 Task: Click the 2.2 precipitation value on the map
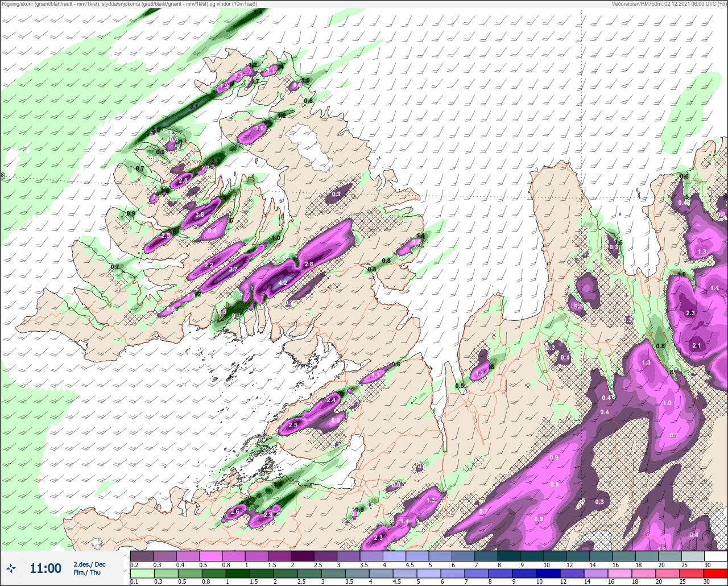pyautogui.click(x=209, y=265)
